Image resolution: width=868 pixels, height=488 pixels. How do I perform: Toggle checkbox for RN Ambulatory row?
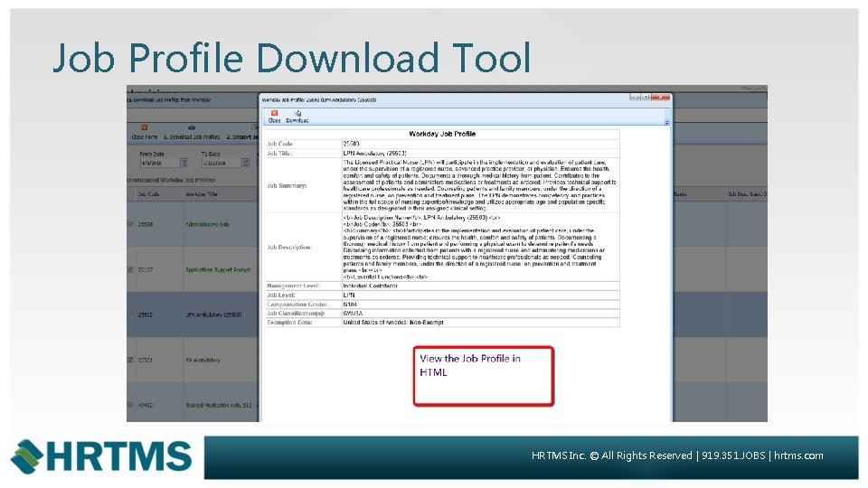(x=130, y=360)
